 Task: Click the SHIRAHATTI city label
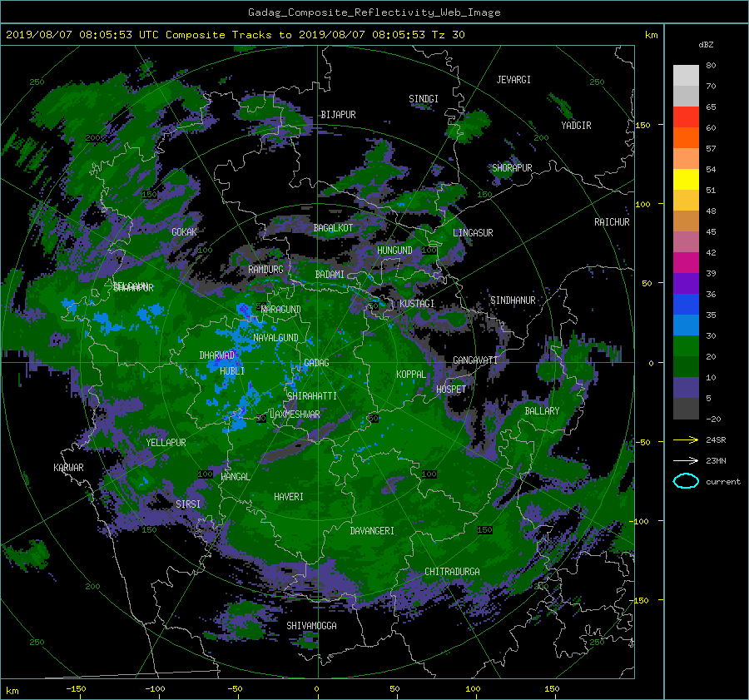(312, 396)
